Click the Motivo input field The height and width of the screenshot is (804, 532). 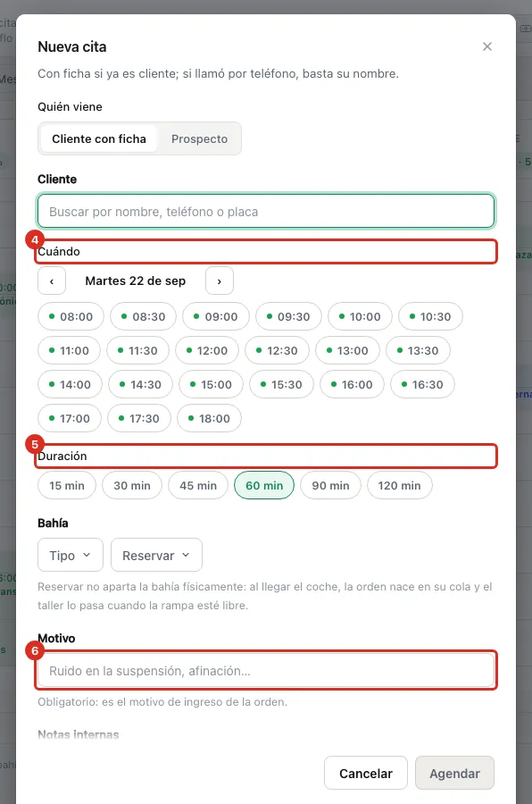pyautogui.click(x=266, y=671)
